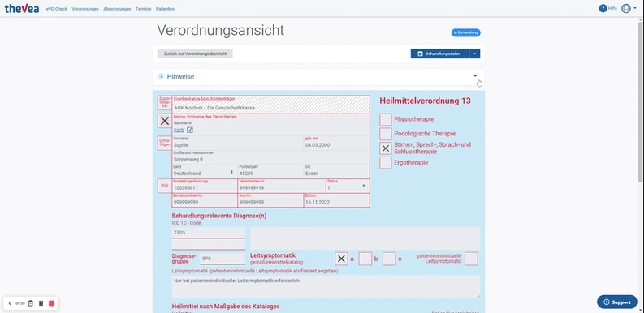Delete the recording with the trash icon

pyautogui.click(x=30, y=303)
